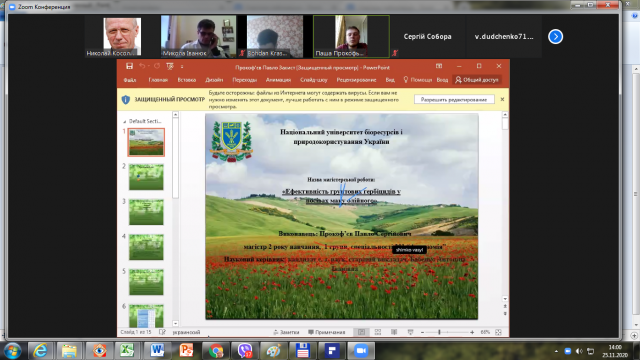Fit slide to current window icon
Screen dimensions: 640x360
click(498, 332)
